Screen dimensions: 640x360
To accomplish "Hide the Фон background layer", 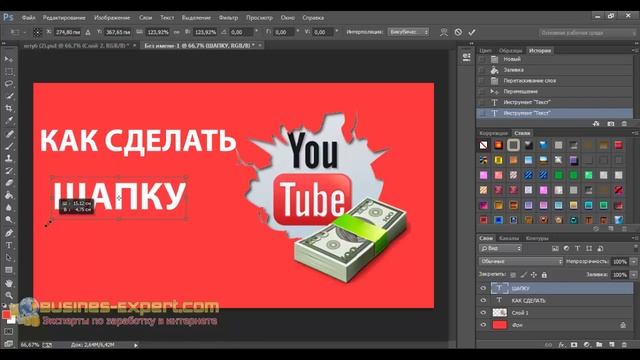I will (x=483, y=325).
